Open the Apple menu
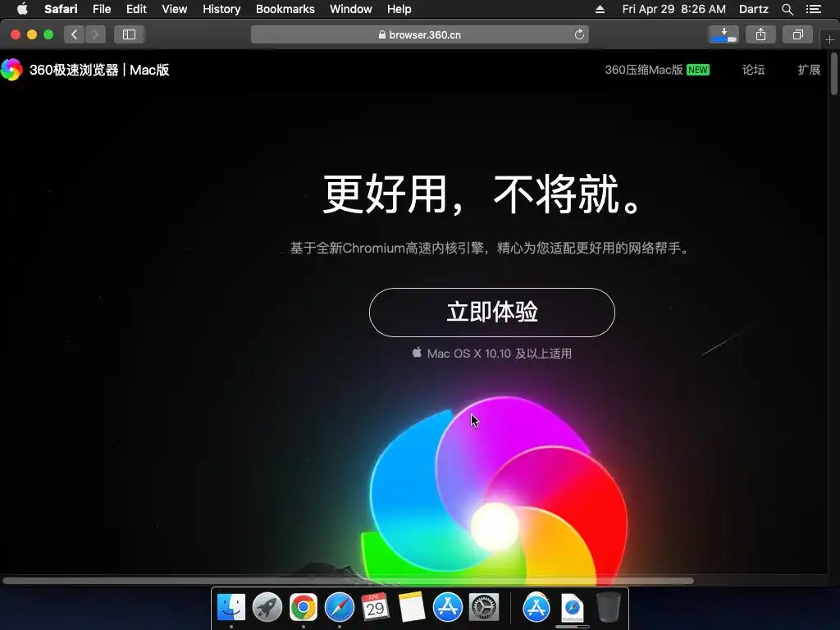The height and width of the screenshot is (630, 840). (22, 9)
